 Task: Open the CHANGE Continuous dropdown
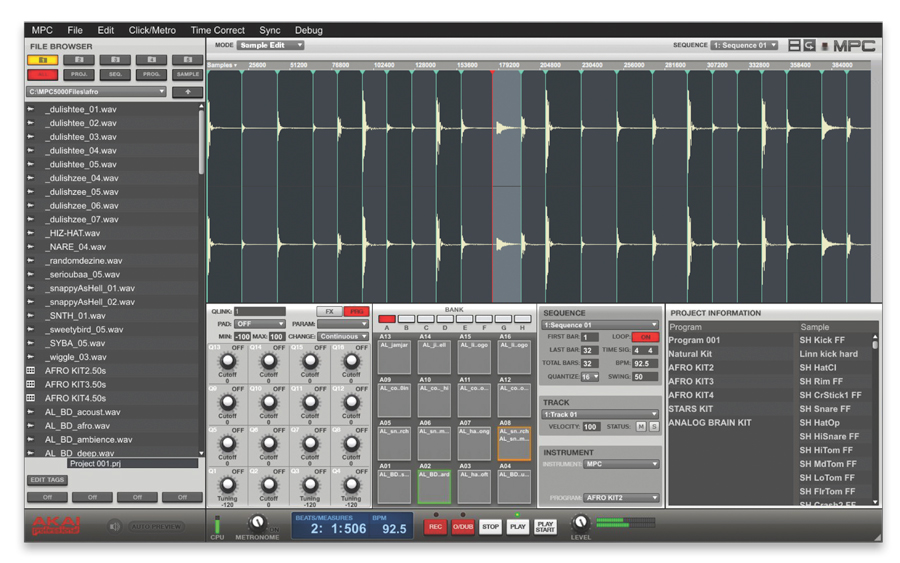tap(343, 336)
